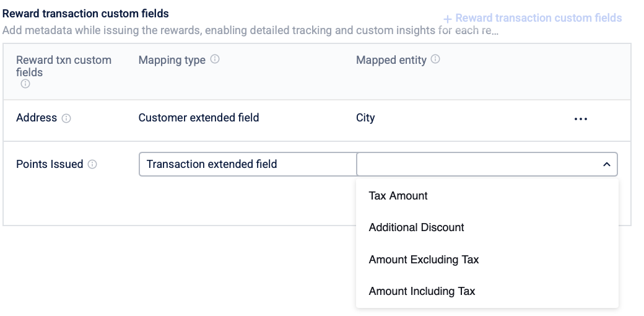Click the Customer extended field mapping value
This screenshot has width=644, height=316.
(x=199, y=118)
